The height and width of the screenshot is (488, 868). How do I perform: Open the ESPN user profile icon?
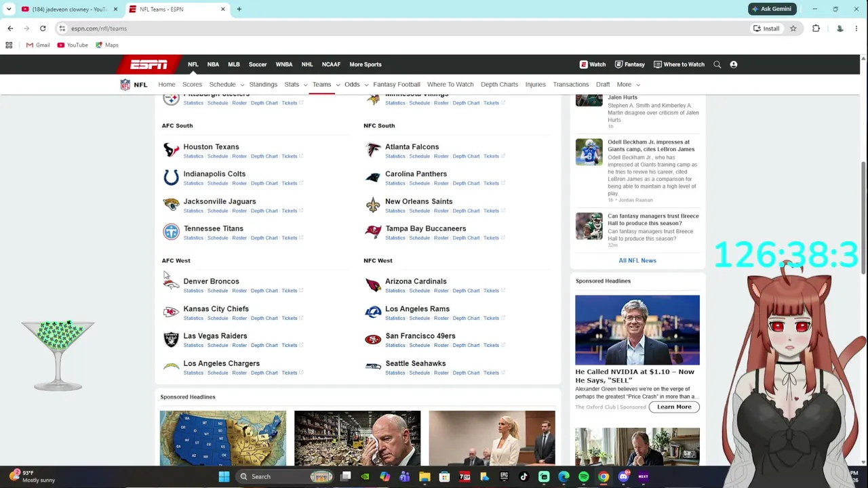pos(734,64)
